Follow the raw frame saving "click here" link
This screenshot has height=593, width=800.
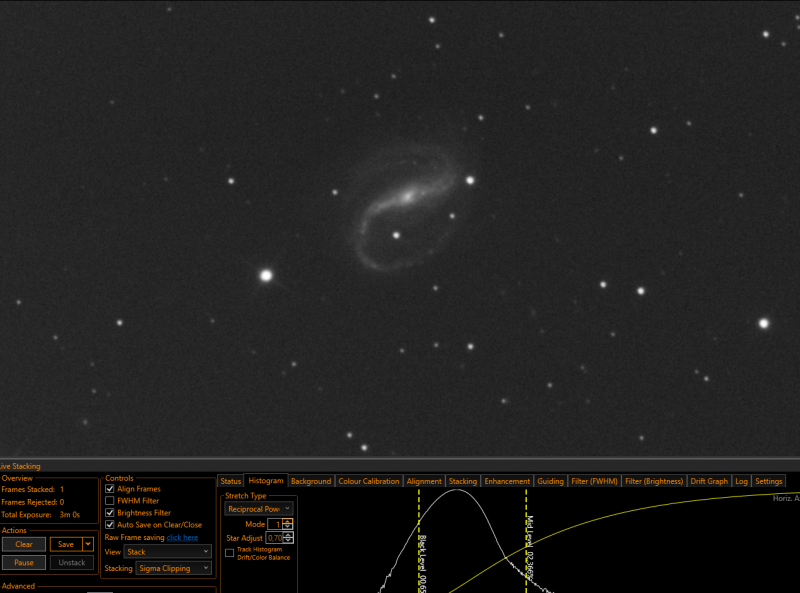click(x=182, y=537)
